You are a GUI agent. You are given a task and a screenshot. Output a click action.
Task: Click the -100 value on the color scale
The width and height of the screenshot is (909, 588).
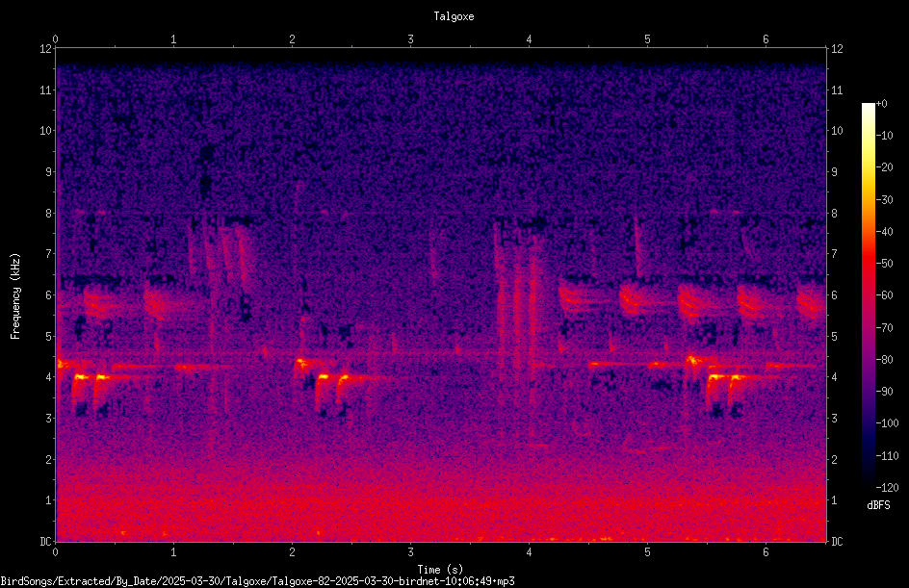point(888,423)
